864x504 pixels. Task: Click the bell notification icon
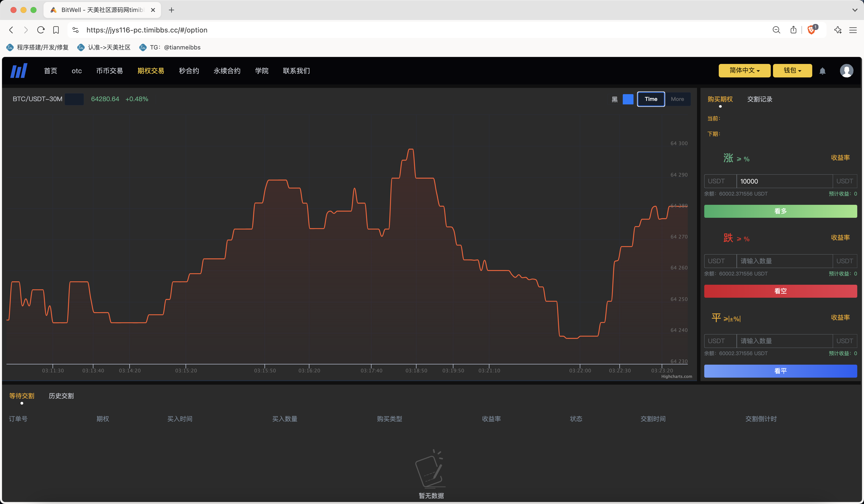tap(822, 71)
